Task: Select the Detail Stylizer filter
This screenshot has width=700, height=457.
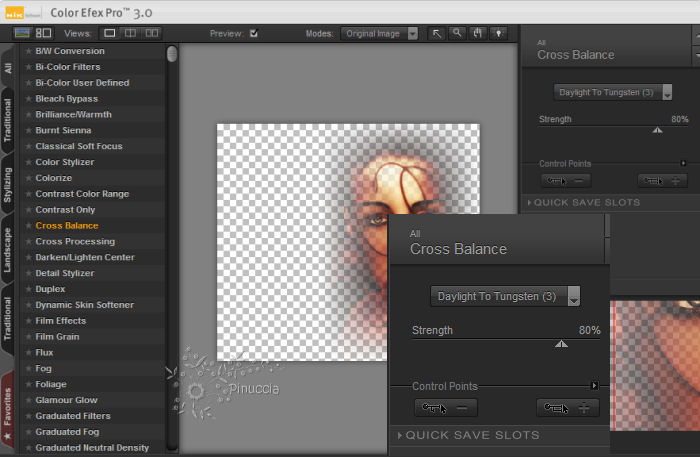Action: (x=65, y=273)
